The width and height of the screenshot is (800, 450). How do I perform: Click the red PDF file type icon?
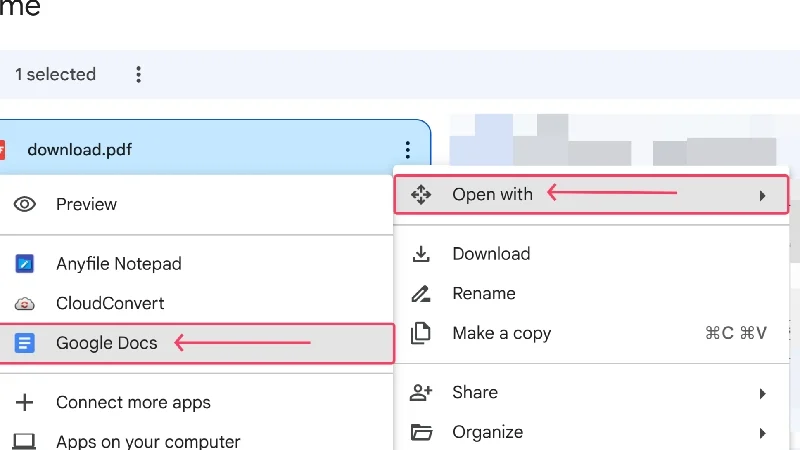click(3, 150)
